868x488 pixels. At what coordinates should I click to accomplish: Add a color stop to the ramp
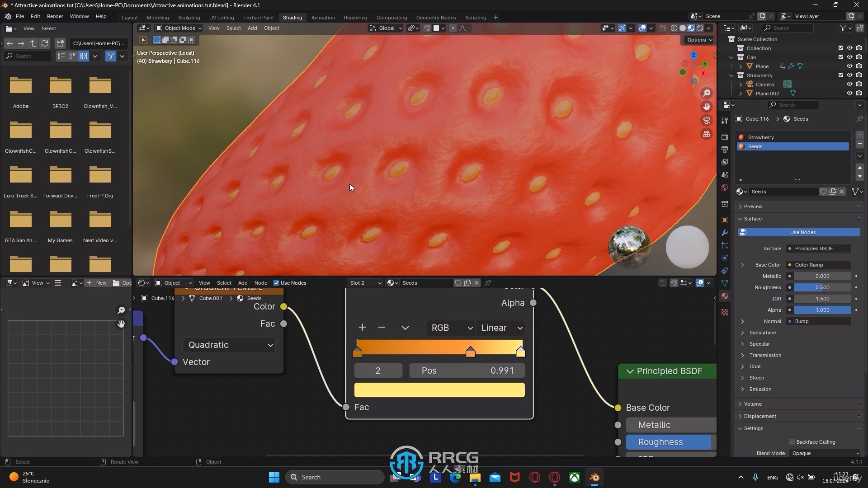[x=362, y=328]
